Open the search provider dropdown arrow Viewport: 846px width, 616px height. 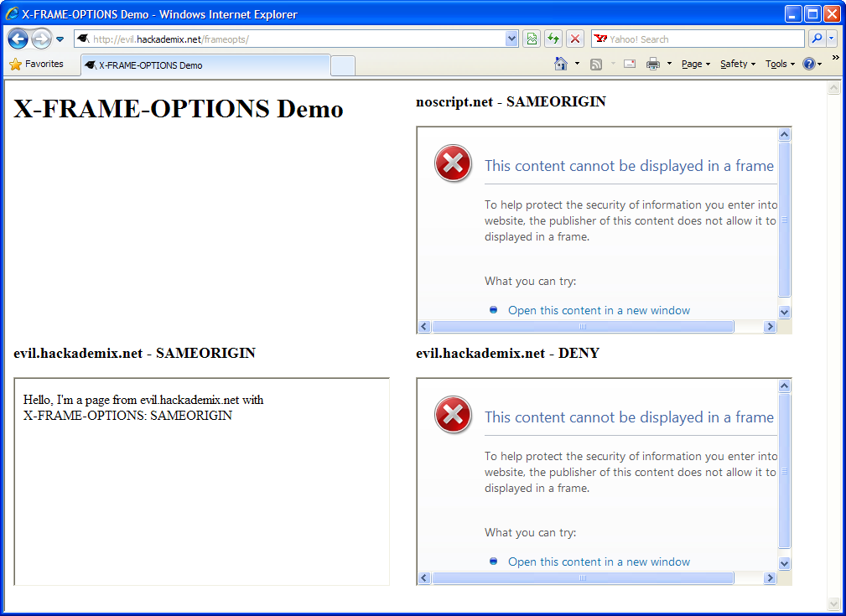pyautogui.click(x=832, y=39)
